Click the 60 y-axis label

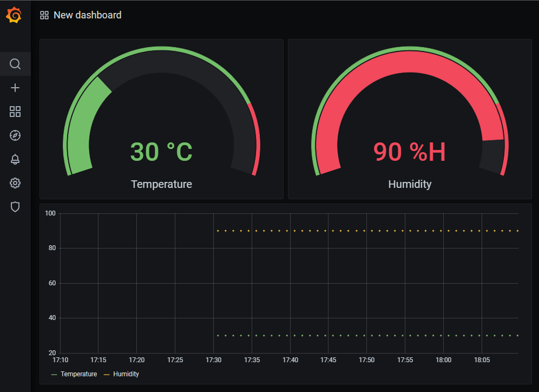click(x=52, y=283)
